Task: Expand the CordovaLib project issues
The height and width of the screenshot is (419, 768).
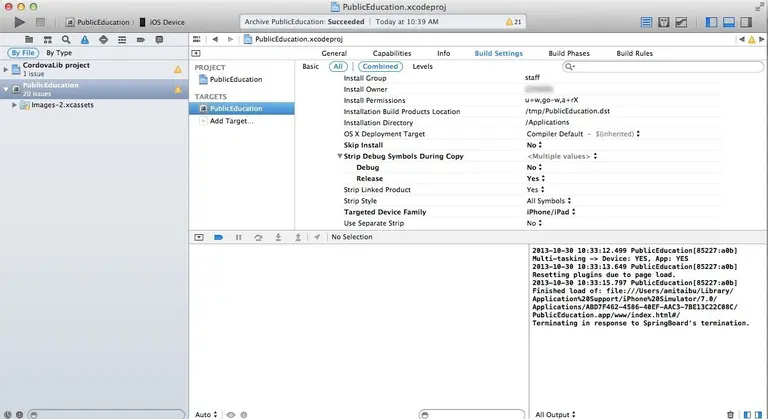Action: [x=6, y=70]
